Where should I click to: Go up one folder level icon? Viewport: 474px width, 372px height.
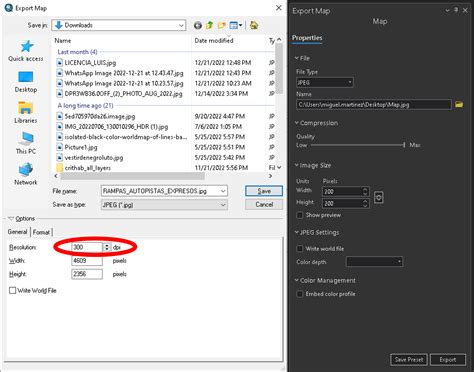pos(209,25)
